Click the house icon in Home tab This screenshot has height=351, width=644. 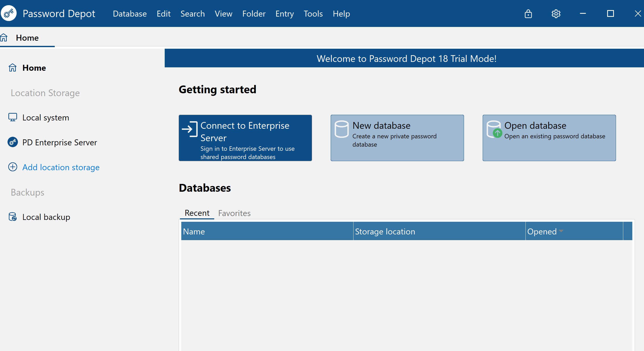pyautogui.click(x=4, y=38)
